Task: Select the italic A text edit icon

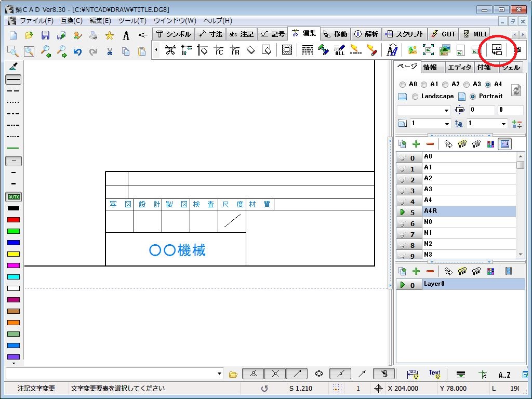Action: [x=392, y=50]
